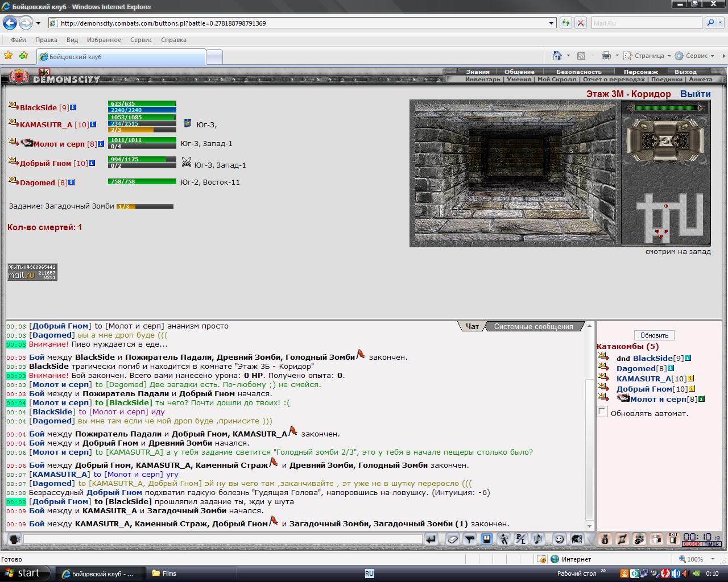Click the Выйти link
This screenshot has height=582, width=728.
[695, 94]
